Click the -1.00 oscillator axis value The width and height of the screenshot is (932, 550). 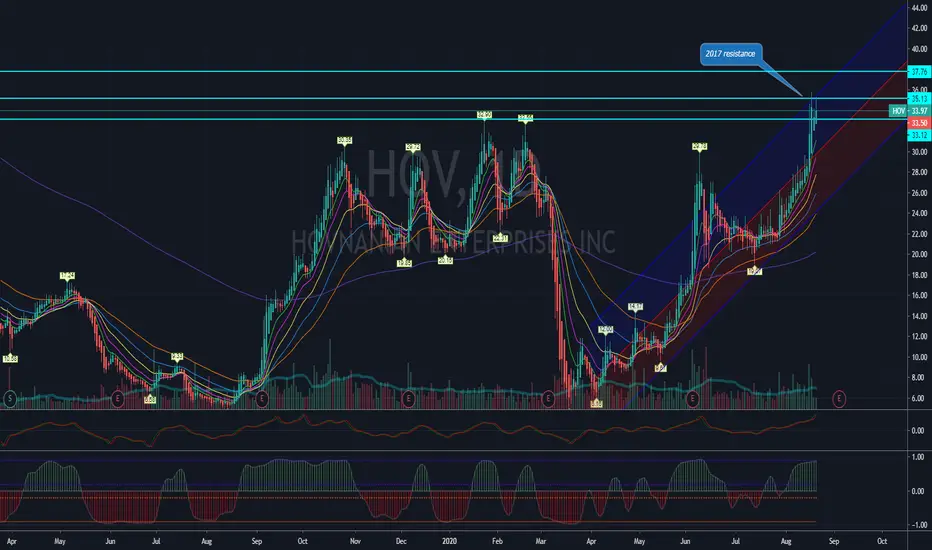pos(917,525)
